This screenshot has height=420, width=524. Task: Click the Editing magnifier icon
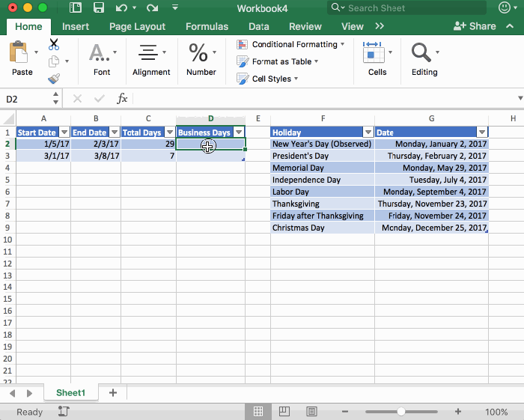click(x=421, y=52)
